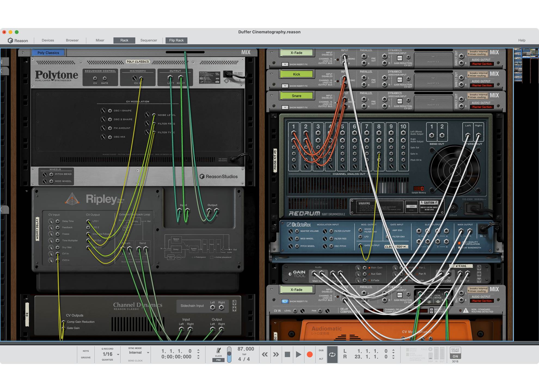The height and width of the screenshot is (392, 539).
Task: Toggle the metronome Click icon
Action: 218,351
